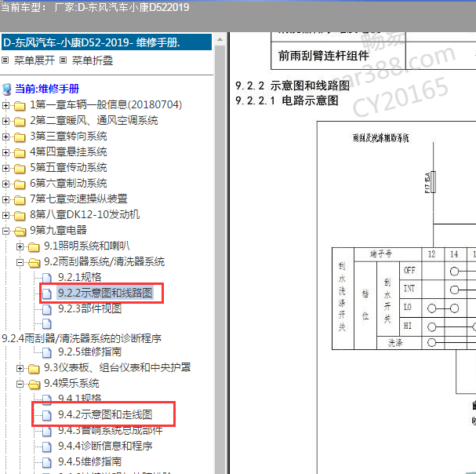This screenshot has width=476, height=474.
Task: Click the 菜单展开 expand-all icon
Action: pyautogui.click(x=5, y=60)
